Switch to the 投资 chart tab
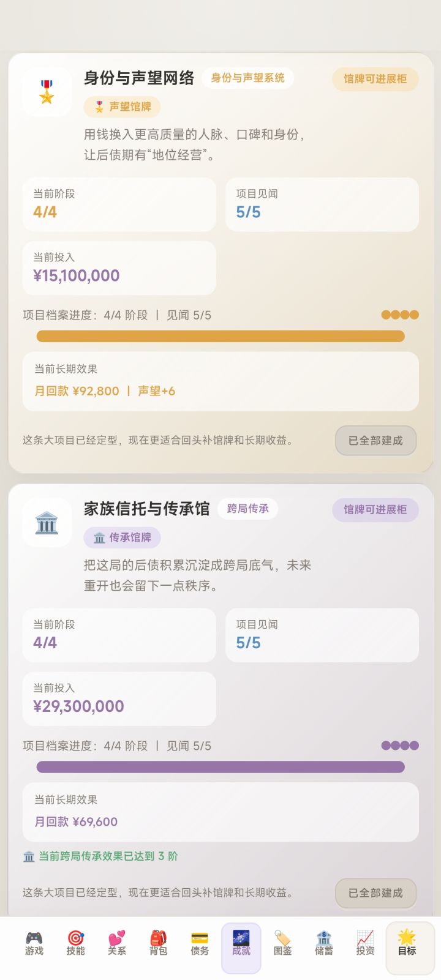This screenshot has height=980, width=441. (365, 943)
